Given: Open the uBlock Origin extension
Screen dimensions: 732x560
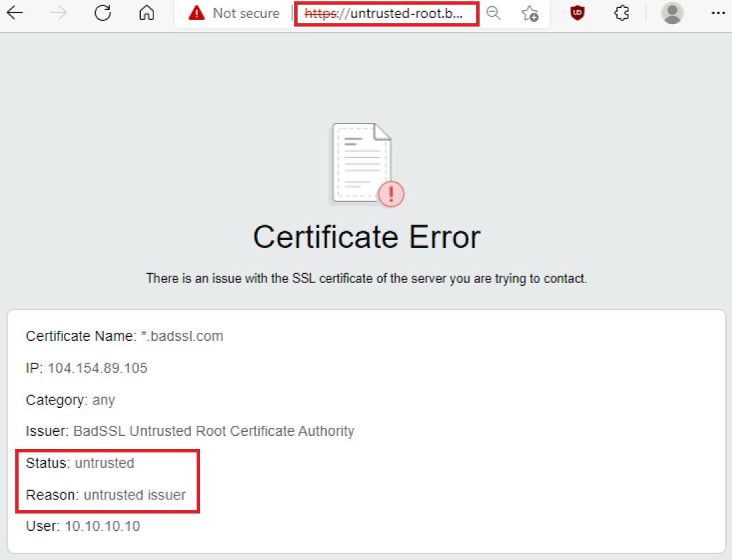Looking at the screenshot, I should (577, 13).
